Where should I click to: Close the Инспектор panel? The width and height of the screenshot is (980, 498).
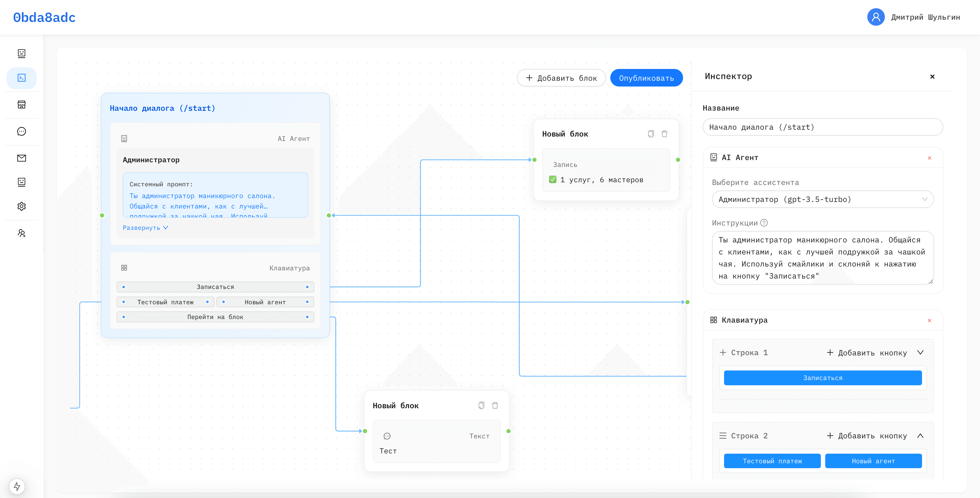click(932, 77)
